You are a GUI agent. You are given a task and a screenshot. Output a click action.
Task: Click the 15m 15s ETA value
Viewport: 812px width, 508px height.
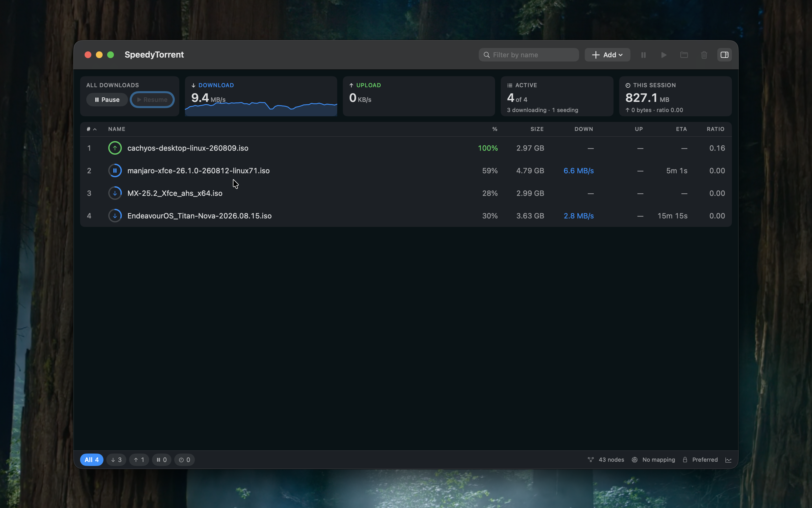672,216
